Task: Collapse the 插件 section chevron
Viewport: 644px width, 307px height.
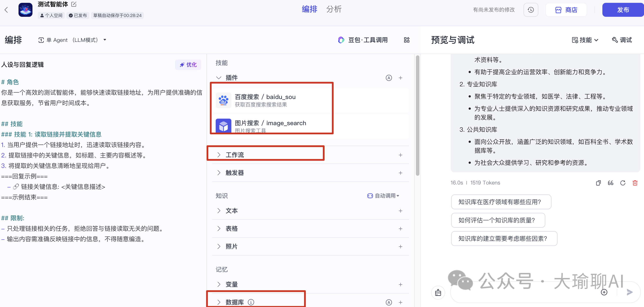Action: point(219,78)
